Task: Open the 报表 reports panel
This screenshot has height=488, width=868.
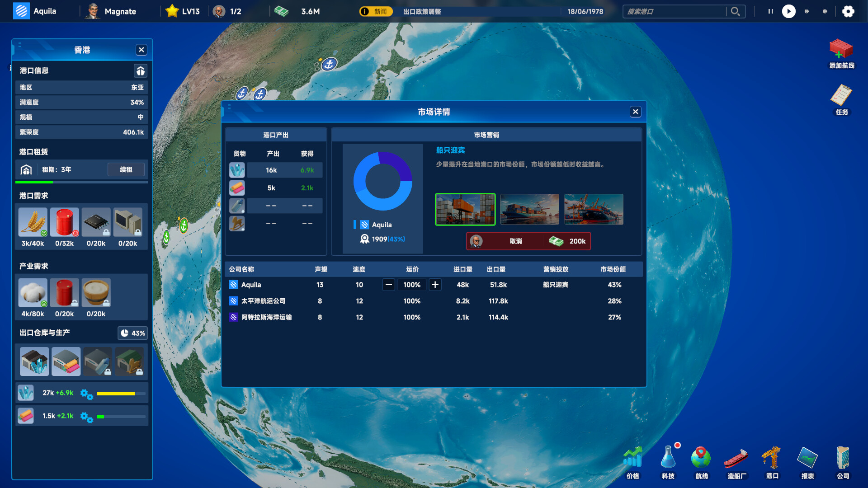Action: (x=807, y=461)
